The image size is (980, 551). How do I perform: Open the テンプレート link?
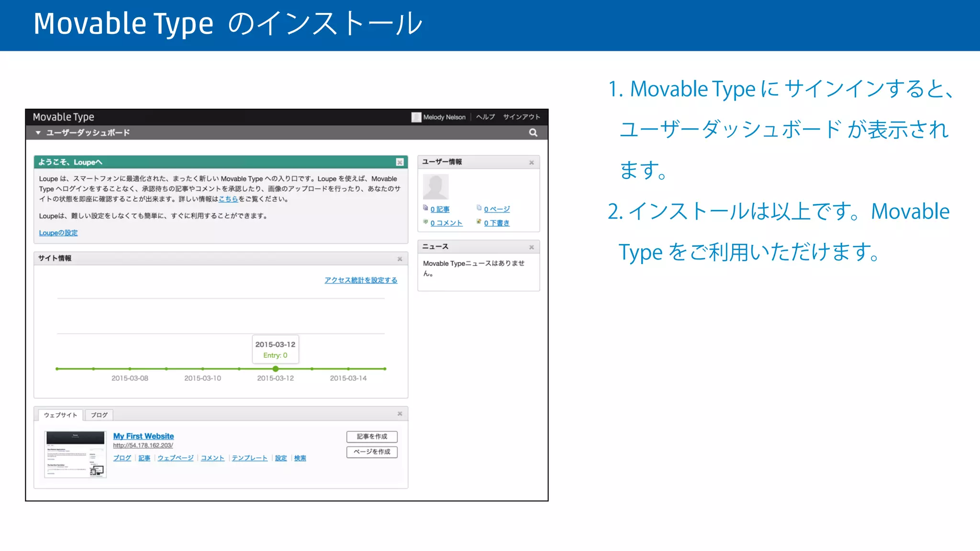tap(250, 458)
